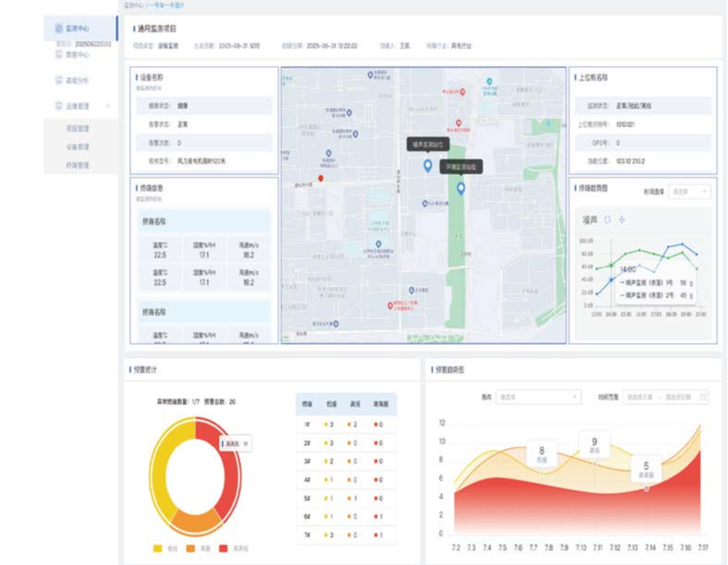The width and height of the screenshot is (728, 565).
Task: Open 项目管理 in the sidebar submenu
Action: [78, 128]
